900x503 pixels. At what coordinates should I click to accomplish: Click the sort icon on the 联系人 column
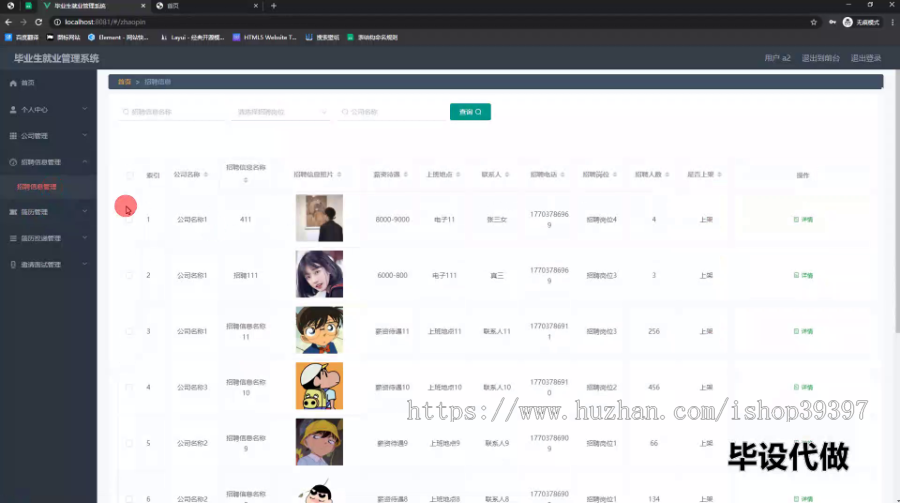(x=507, y=175)
